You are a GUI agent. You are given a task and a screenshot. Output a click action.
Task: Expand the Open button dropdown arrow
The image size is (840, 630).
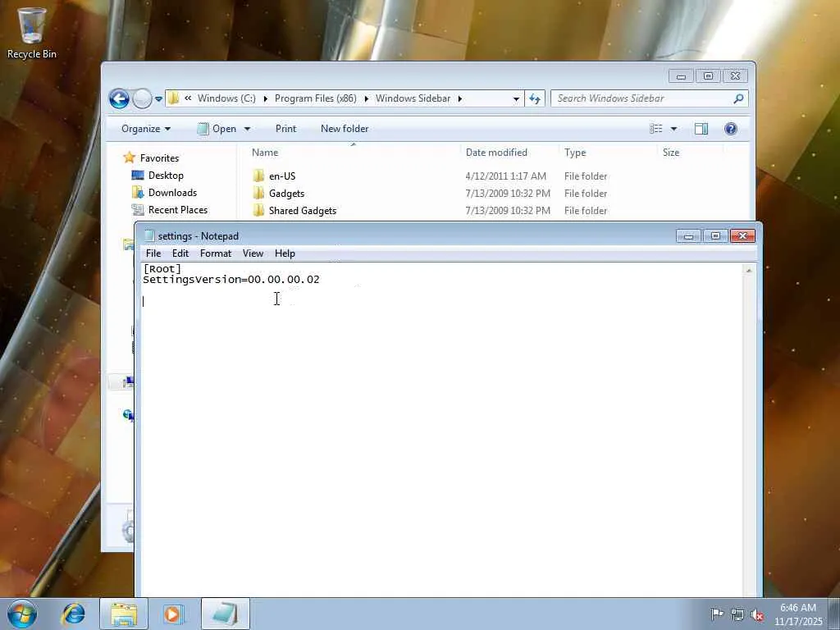coord(247,129)
